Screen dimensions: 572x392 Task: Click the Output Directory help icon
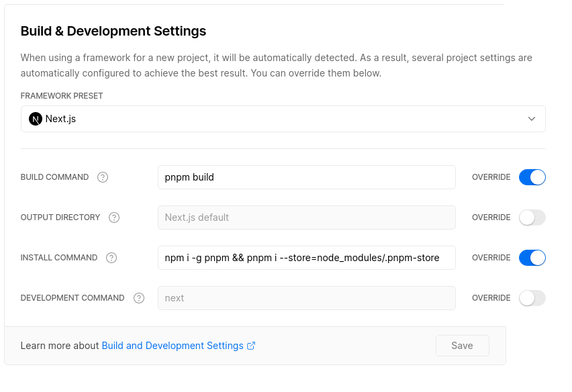tap(113, 217)
